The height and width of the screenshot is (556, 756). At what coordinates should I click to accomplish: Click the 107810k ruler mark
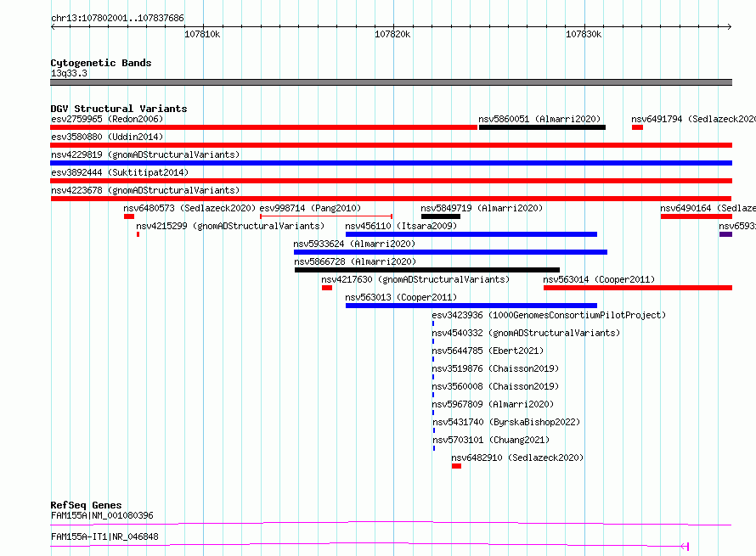pos(202,34)
